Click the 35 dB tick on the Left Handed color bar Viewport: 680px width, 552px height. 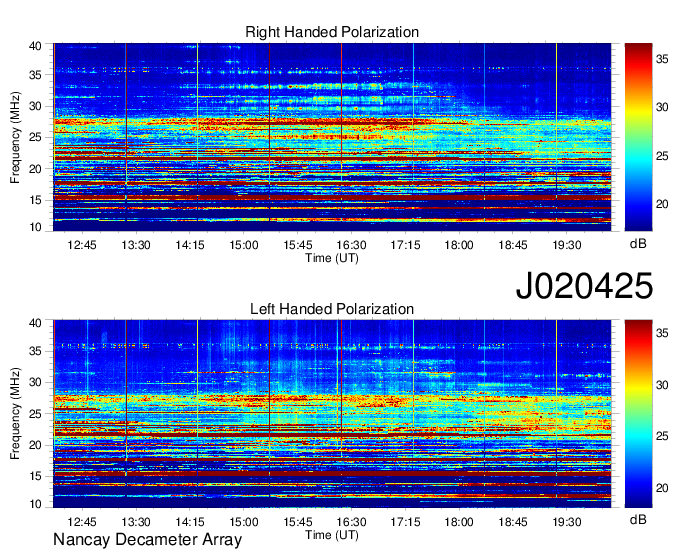pos(662,333)
